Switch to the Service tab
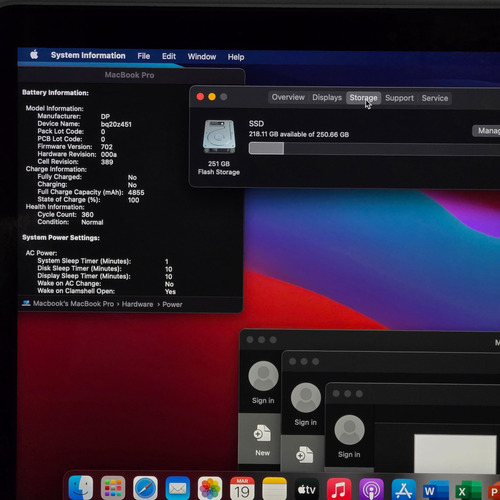500x500 pixels. (x=435, y=98)
